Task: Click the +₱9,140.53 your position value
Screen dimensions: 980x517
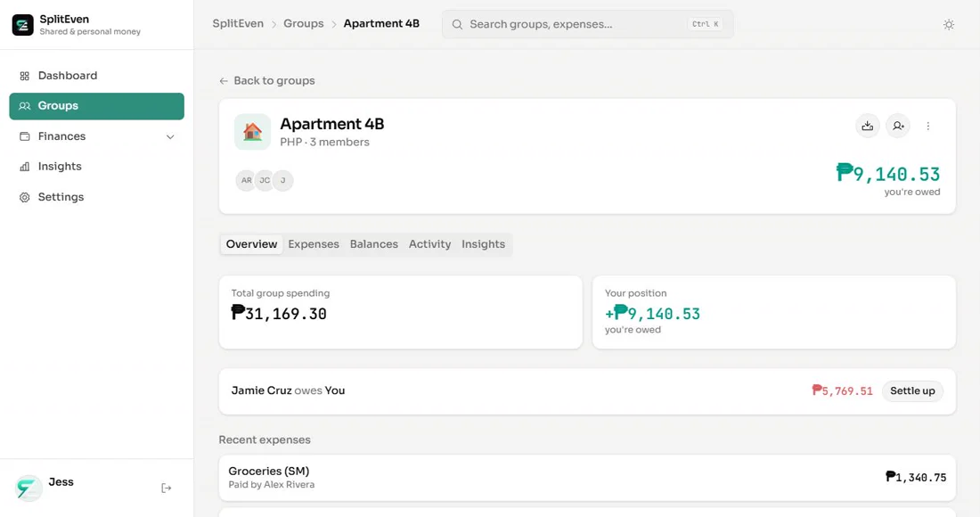Action: 652,313
